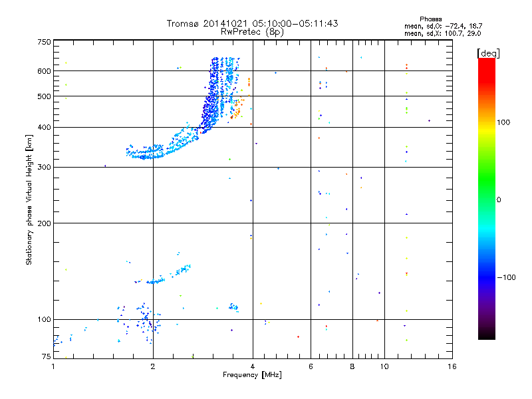532x399 pixels.
Task: Click the '8' x-axis tick label
Action: click(352, 366)
